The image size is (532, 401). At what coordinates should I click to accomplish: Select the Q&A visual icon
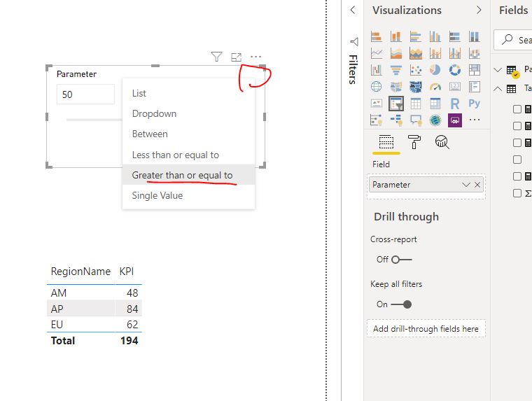click(416, 120)
